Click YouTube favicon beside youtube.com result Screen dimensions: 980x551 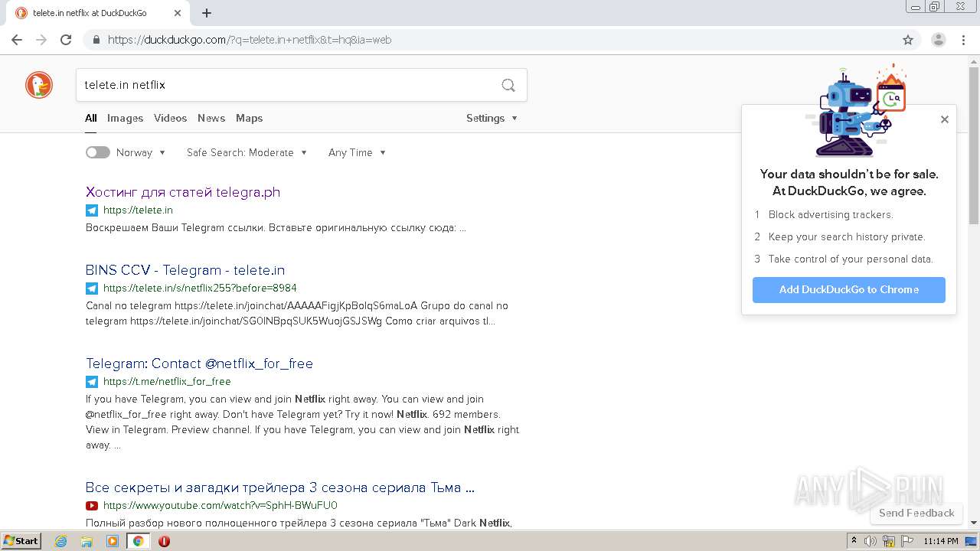[92, 506]
